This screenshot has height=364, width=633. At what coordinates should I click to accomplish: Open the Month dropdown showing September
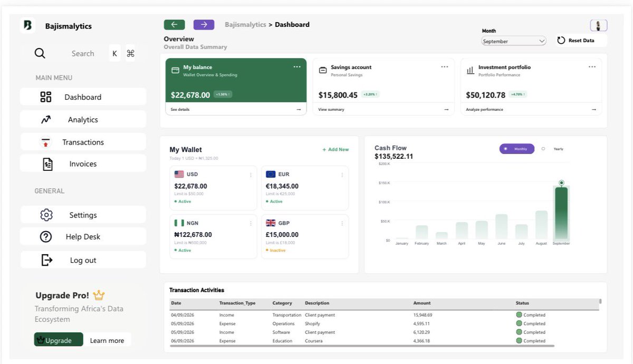click(514, 41)
